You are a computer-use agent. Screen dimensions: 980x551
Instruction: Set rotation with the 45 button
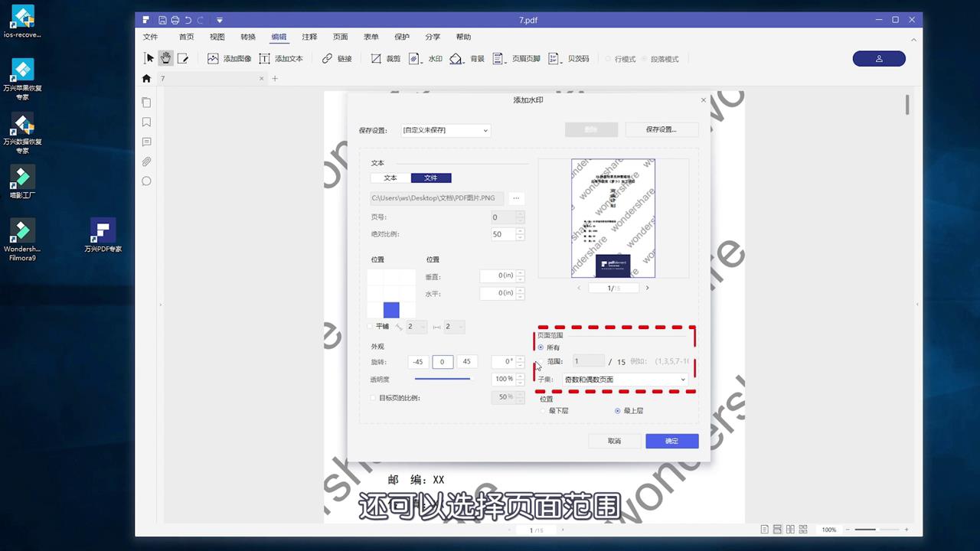(x=466, y=362)
